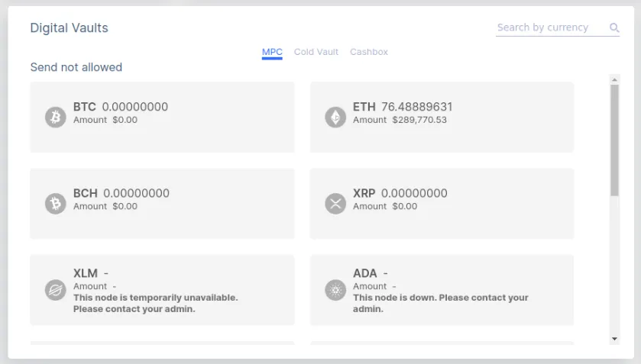Open the BCH vault card

coord(162,204)
